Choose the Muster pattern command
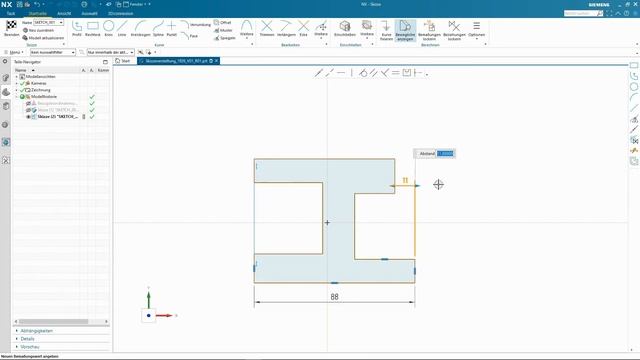640x360 pixels. pos(223,30)
